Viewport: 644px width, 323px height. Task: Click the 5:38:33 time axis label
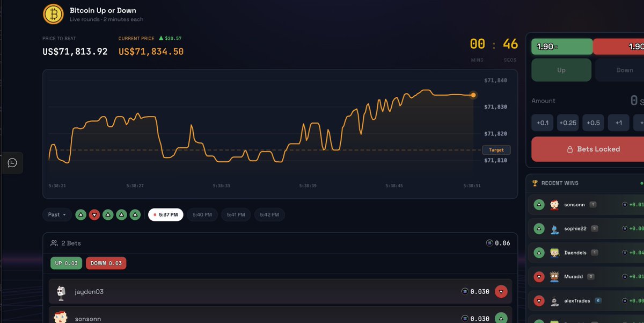click(x=221, y=186)
